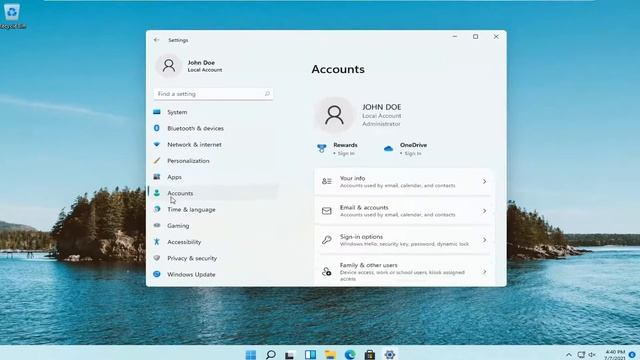Open the Your info row
This screenshot has height=360, width=640.
(x=403, y=182)
